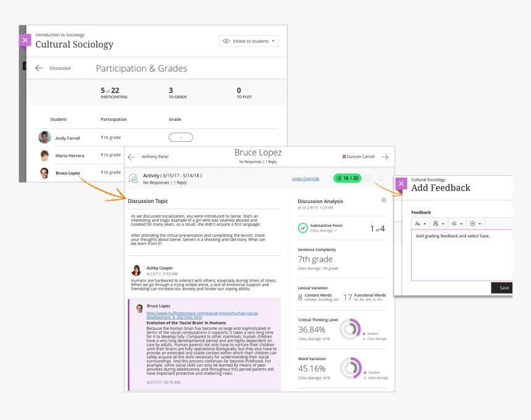Click the green 18 / 20 grade pill
Viewport: 531px width, 420px height.
coord(348,178)
